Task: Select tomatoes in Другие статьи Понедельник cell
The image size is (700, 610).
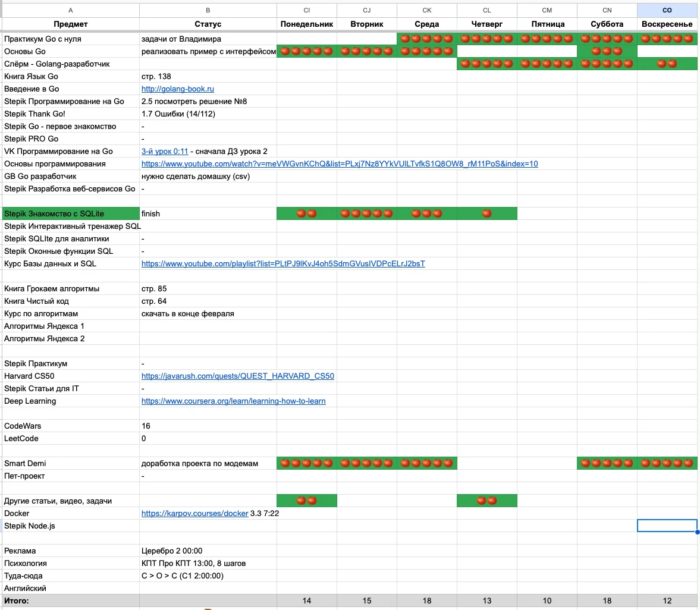Action: coord(306,501)
